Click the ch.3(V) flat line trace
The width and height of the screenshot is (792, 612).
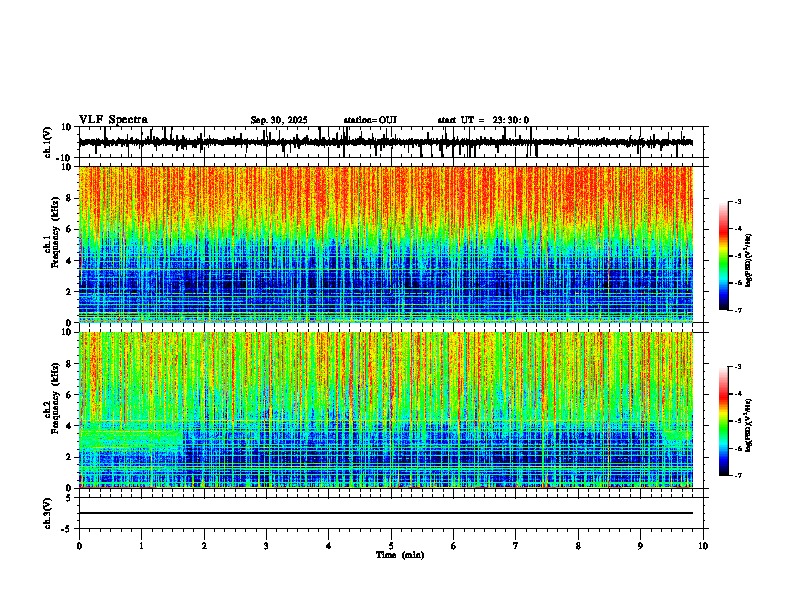coord(386,513)
